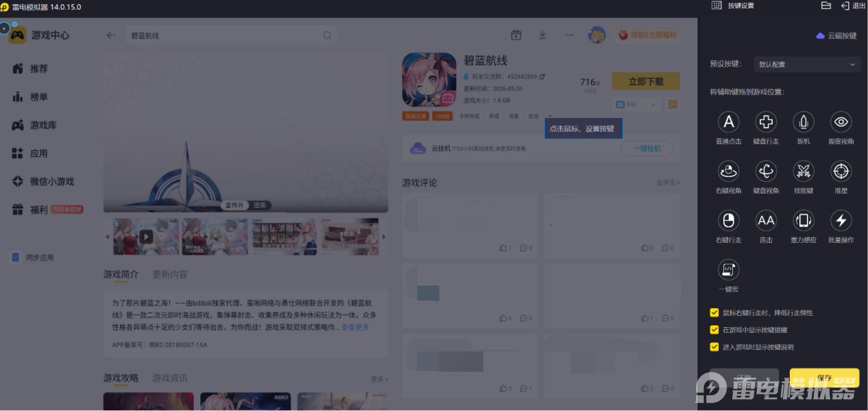Open the calendar check-in icon in top bar
Image resolution: width=868 pixels, height=411 pixels.
pos(516,35)
